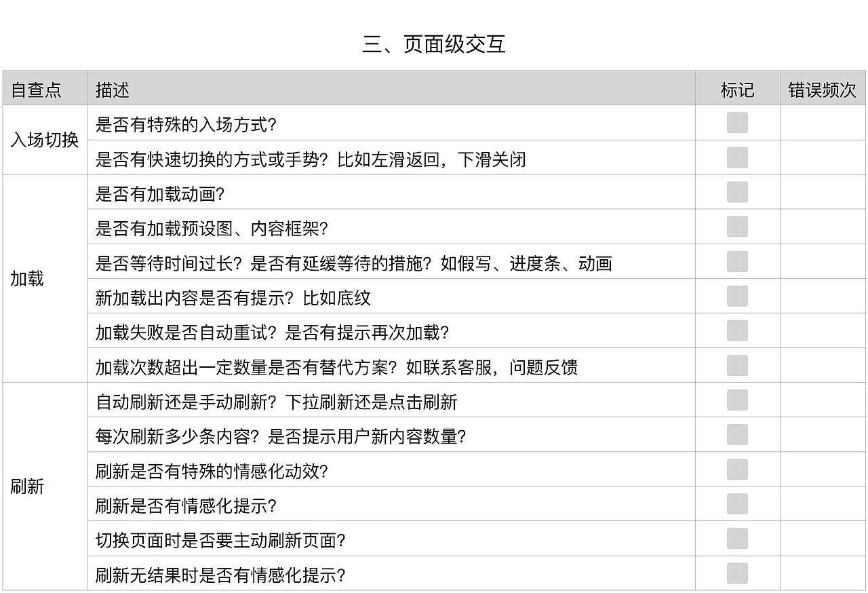Tick the checkbox for 是否有快速切换的方式或手势
This screenshot has width=868, height=593.
click(x=736, y=157)
